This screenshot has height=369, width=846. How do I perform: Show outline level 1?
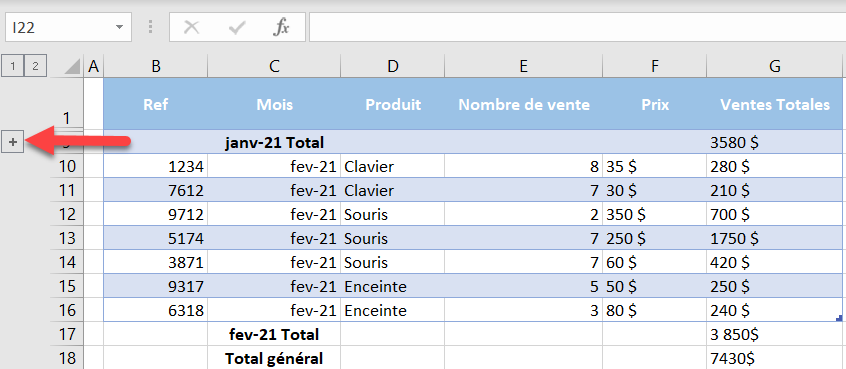[x=13, y=66]
